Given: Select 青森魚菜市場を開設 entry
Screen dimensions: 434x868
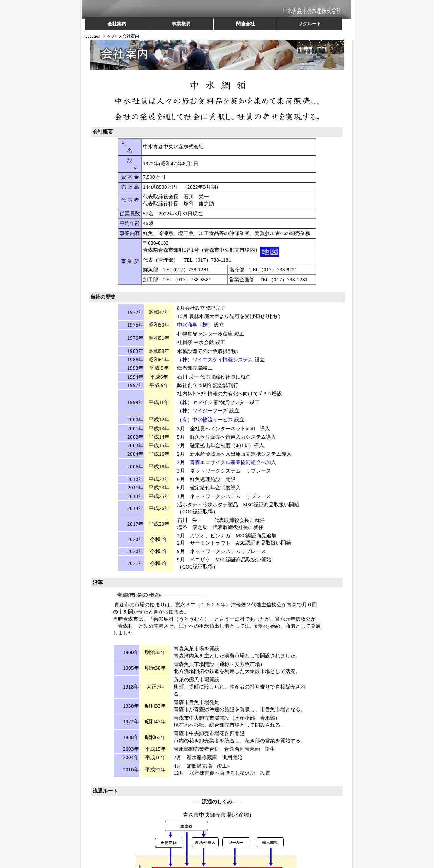Looking at the screenshot, I should (196, 649).
